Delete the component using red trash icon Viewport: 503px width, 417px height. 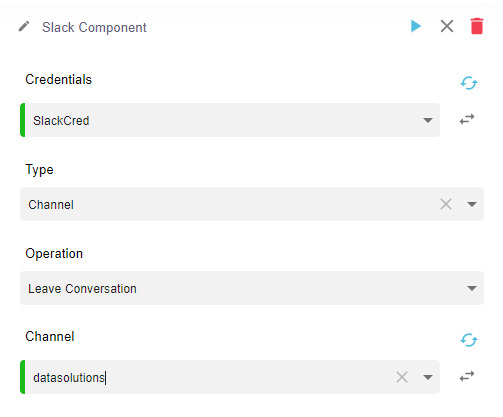click(x=477, y=26)
